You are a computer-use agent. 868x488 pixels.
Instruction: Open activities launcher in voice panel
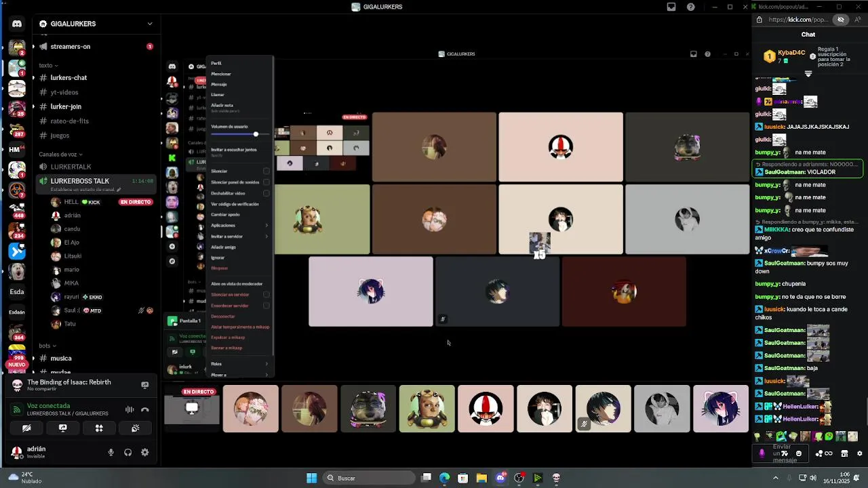click(99, 428)
